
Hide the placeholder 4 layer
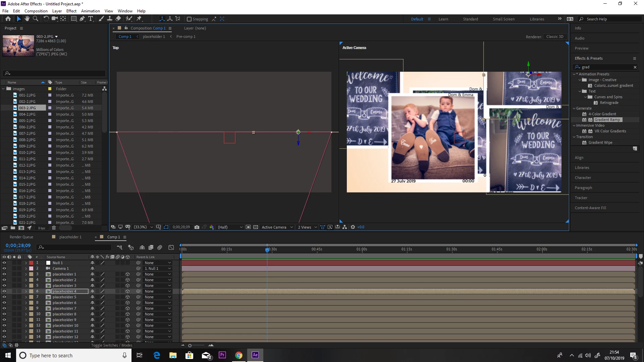[4, 291]
